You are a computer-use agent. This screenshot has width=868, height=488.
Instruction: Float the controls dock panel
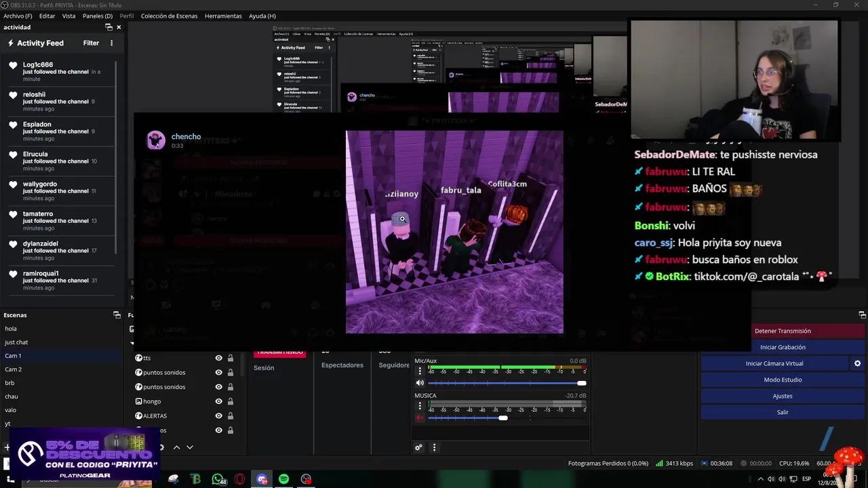tap(862, 315)
